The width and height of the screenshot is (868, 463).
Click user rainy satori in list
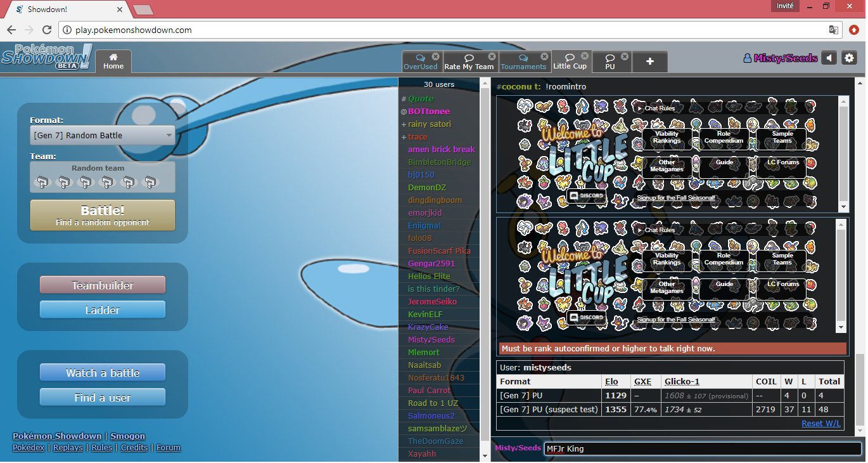[x=438, y=124]
